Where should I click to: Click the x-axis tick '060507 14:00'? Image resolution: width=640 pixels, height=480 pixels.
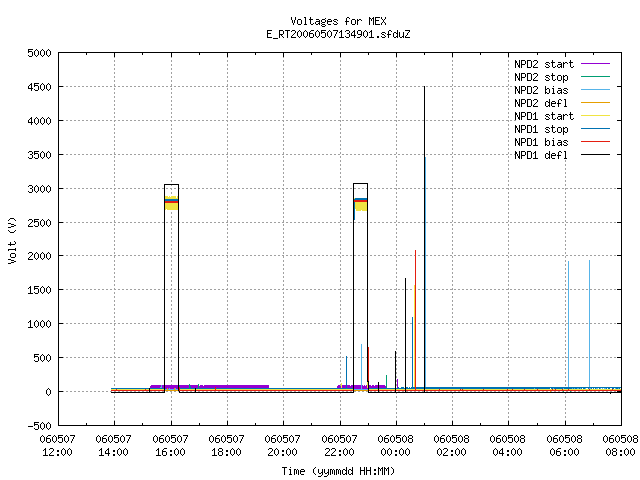pos(113,446)
